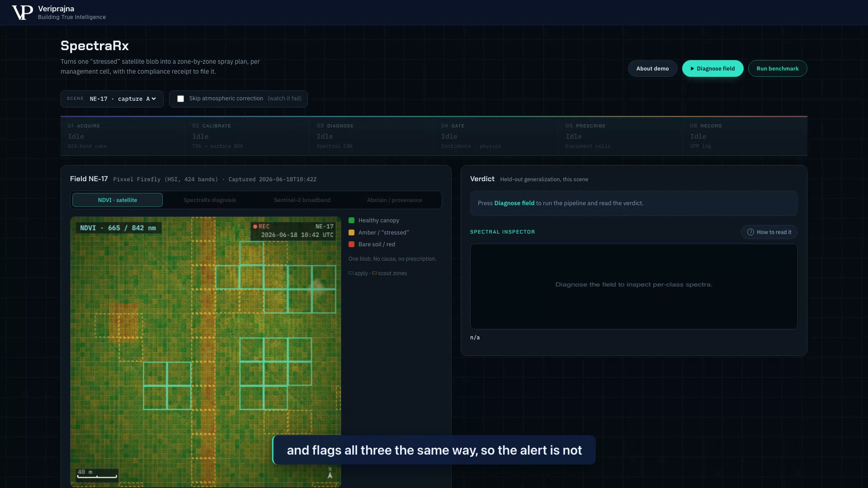Select the 05 PRESCRIBE pipeline step
This screenshot has height=488, width=868.
click(620, 136)
